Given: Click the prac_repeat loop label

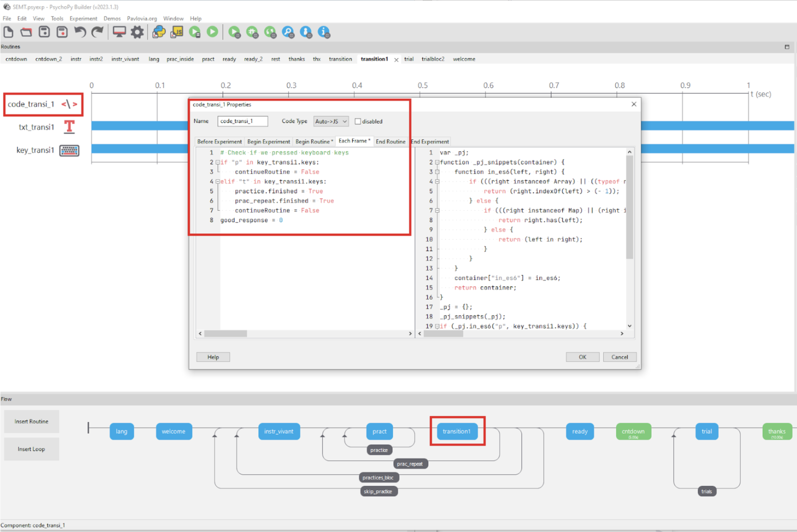Looking at the screenshot, I should pyautogui.click(x=410, y=464).
